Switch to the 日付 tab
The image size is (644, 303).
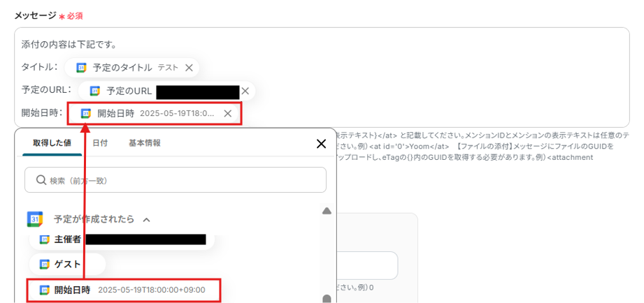100,143
